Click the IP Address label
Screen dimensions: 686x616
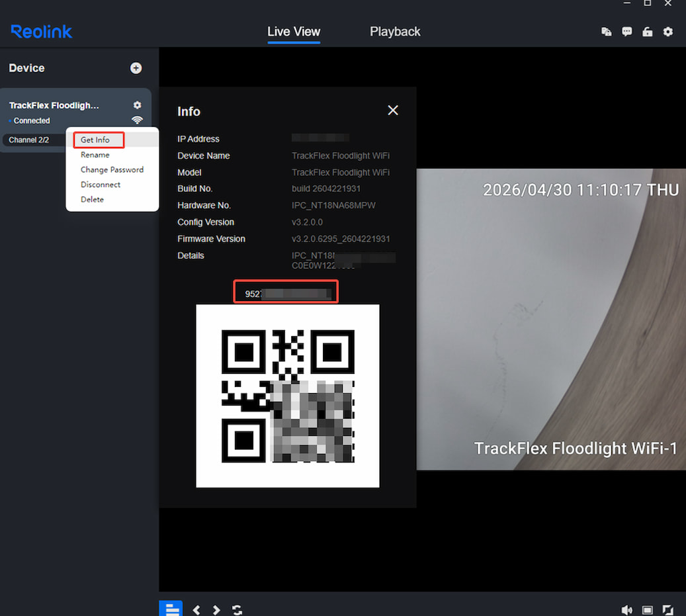point(198,139)
